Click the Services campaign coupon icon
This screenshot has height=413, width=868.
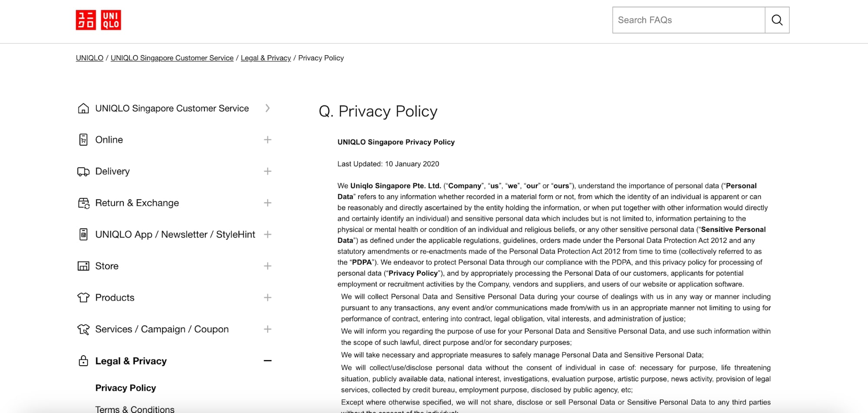[x=83, y=329]
